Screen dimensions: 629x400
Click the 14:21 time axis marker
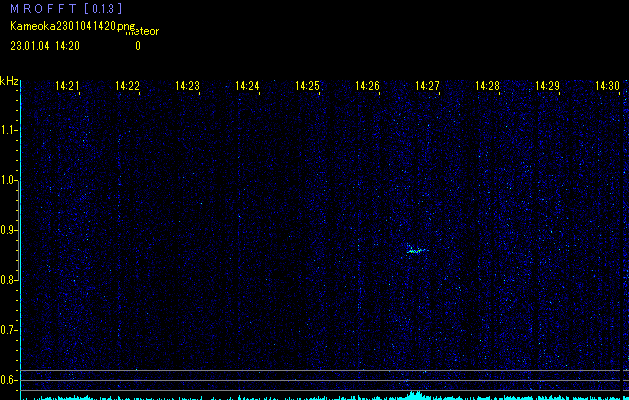point(67,85)
